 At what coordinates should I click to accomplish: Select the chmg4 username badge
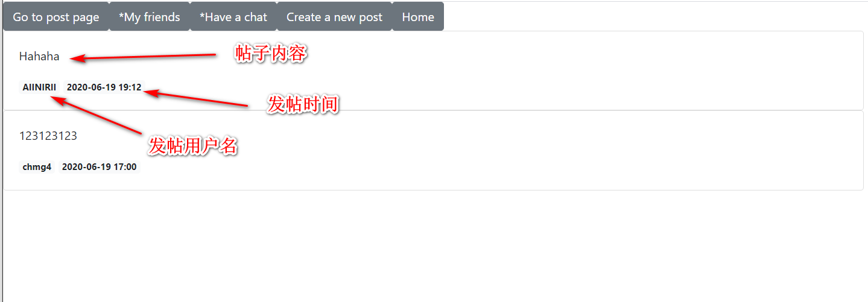37,167
